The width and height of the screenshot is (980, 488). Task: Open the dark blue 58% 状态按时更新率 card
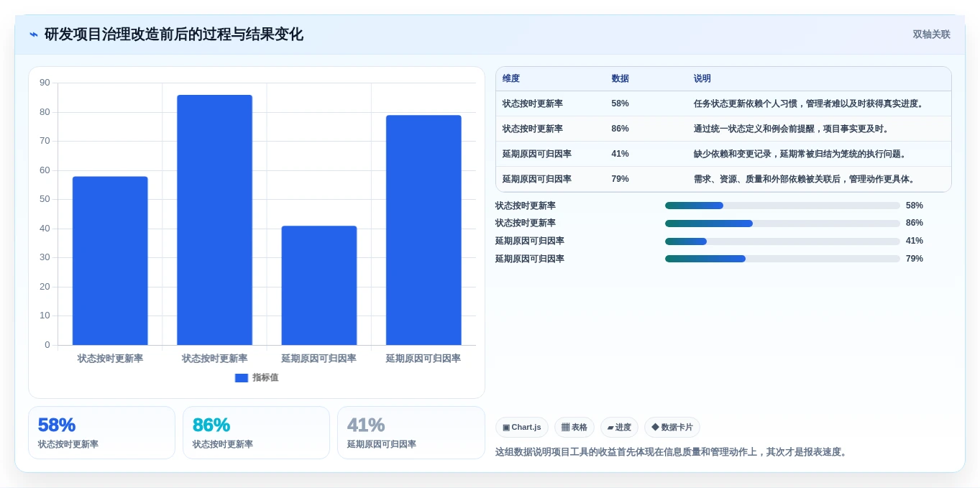coord(101,433)
